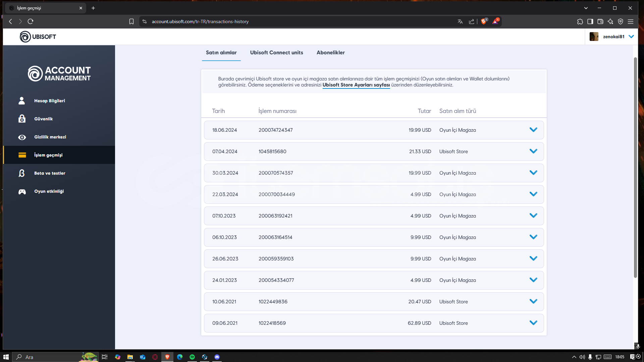Click the zenokai81 avatar thumbnail
644x362 pixels.
(x=594, y=37)
